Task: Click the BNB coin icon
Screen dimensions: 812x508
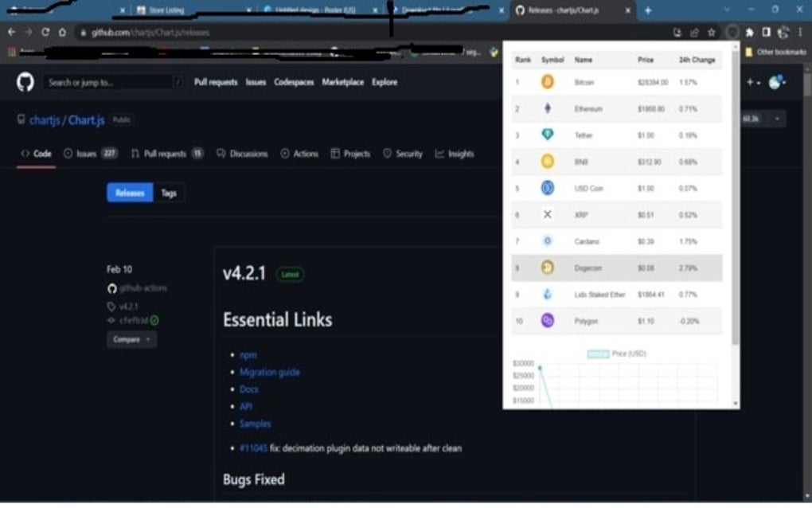Action: click(x=548, y=162)
